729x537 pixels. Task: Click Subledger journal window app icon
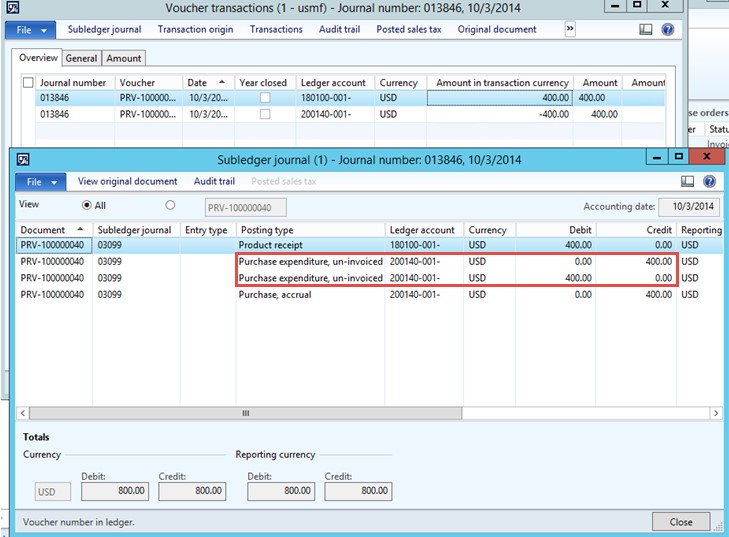pos(23,160)
